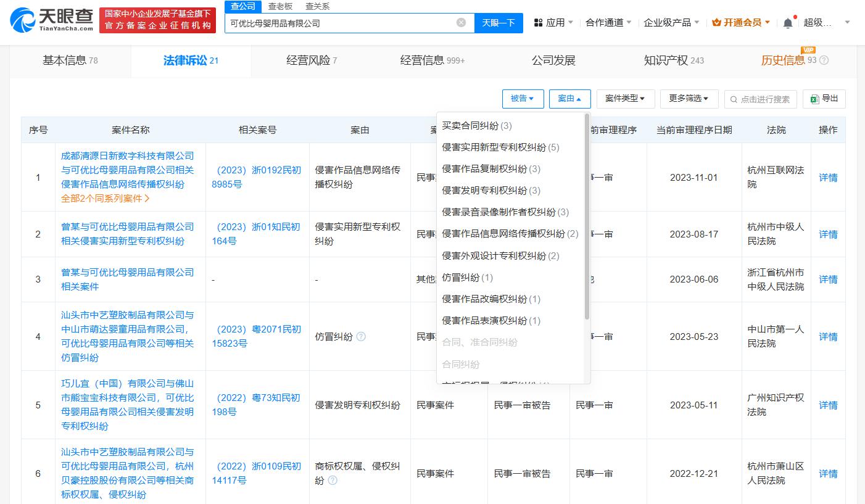Viewport: 865px width, 504px height.
Task: Open 详情 for the 2023-05-11 case
Action: (828, 405)
